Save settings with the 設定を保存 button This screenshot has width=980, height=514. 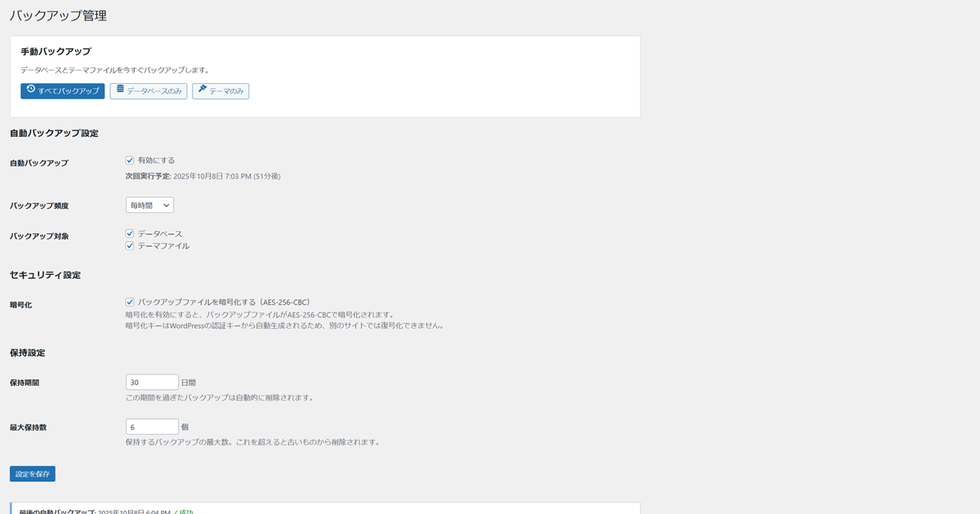[33, 474]
